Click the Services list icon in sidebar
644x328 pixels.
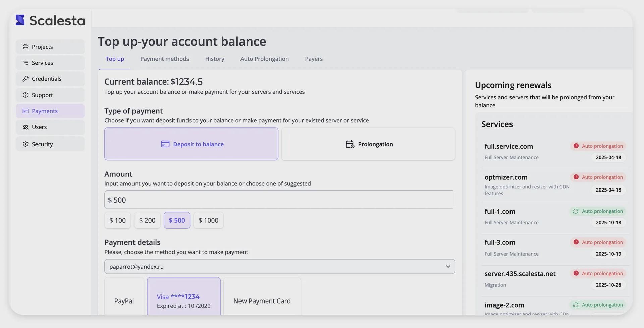(25, 63)
